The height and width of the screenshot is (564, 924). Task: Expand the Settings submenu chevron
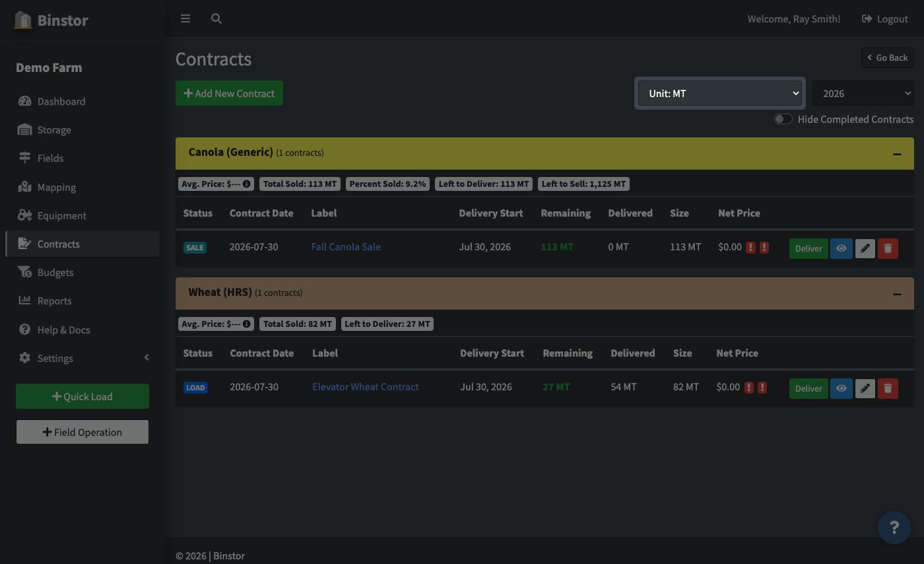click(147, 357)
